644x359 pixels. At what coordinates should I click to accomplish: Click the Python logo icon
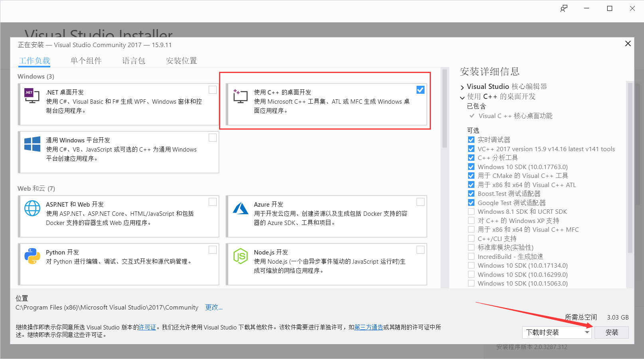[32, 256]
